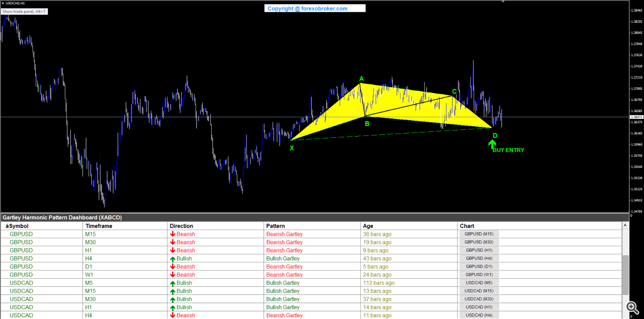Click the green buy arrow below point D
Viewport: 644px width, 319px height.
click(492, 144)
